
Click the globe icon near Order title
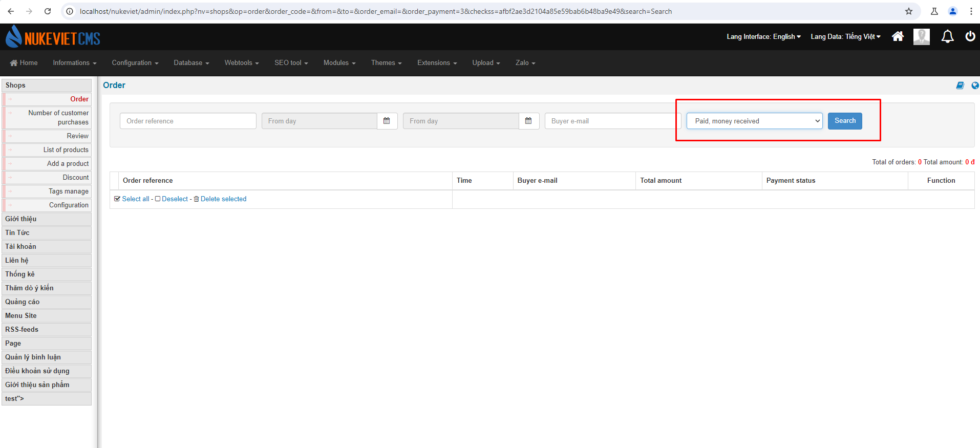[x=975, y=86]
